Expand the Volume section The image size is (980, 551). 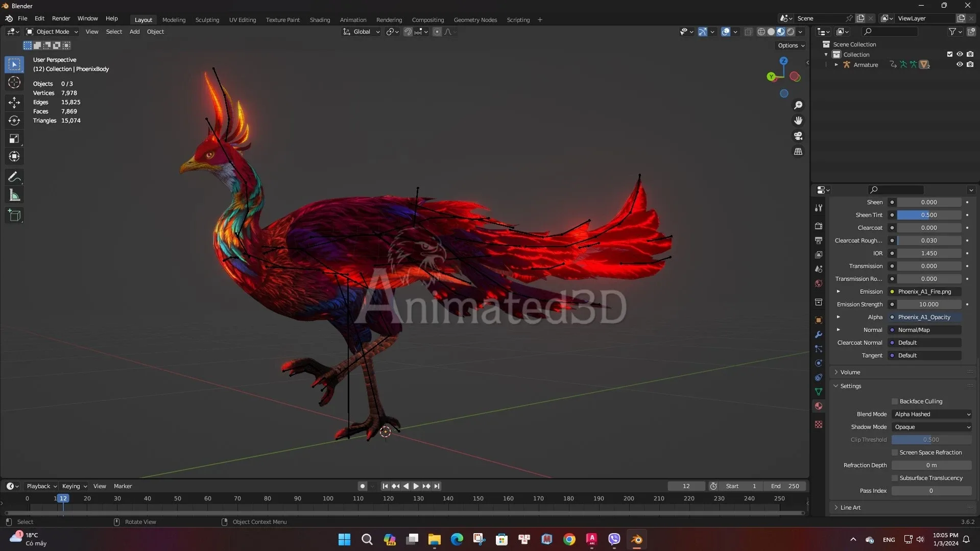tap(836, 372)
